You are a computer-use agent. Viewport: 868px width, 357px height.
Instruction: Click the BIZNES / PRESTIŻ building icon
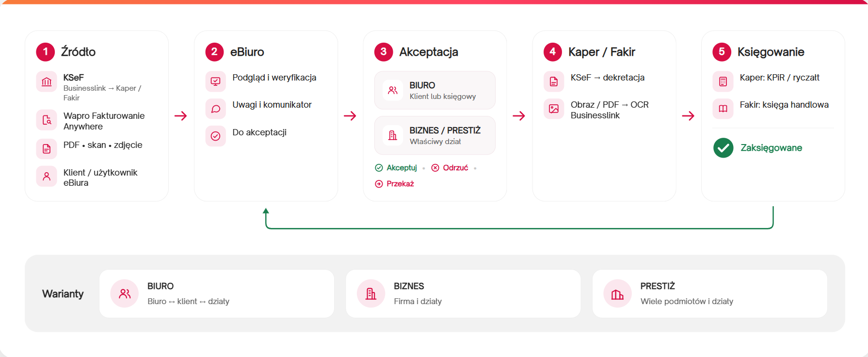click(393, 135)
